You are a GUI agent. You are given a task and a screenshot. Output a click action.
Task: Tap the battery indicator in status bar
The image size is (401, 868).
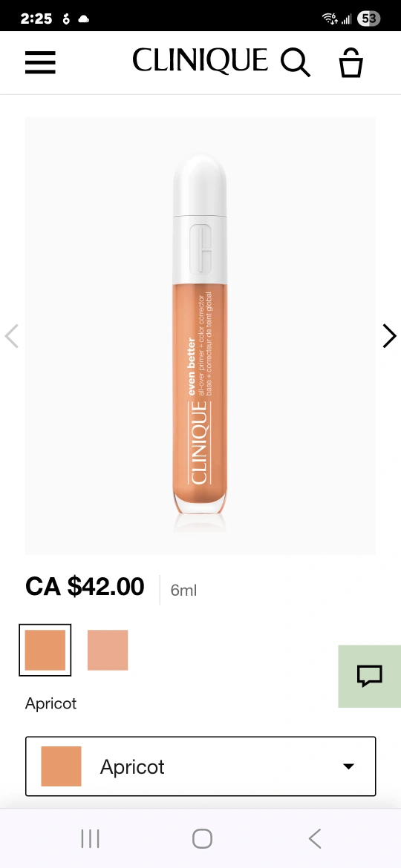pos(369,19)
